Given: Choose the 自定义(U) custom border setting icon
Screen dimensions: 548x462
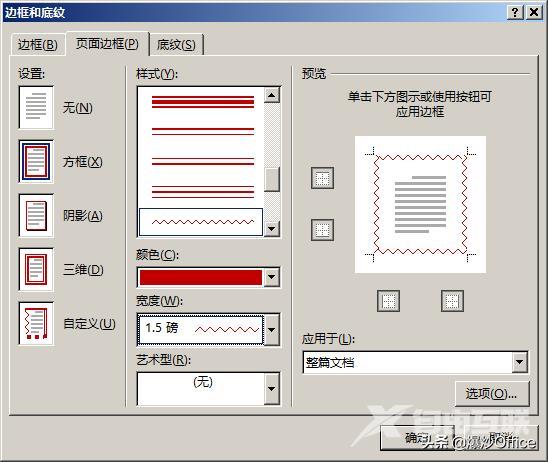Looking at the screenshot, I should [36, 324].
